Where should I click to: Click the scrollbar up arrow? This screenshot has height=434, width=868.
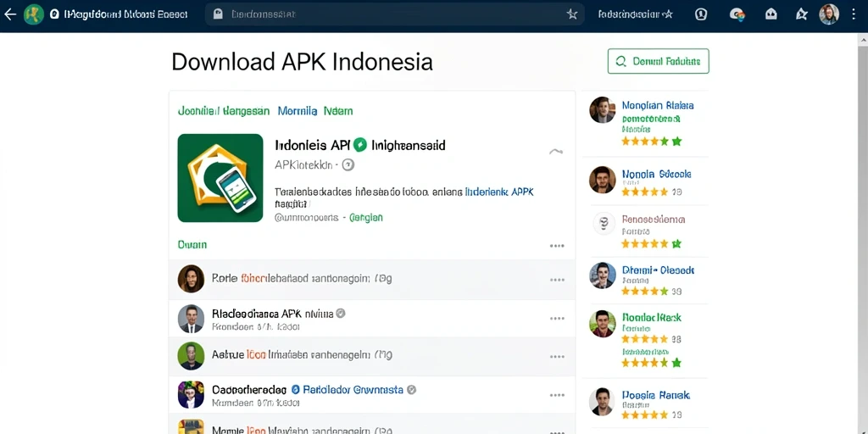coord(862,39)
